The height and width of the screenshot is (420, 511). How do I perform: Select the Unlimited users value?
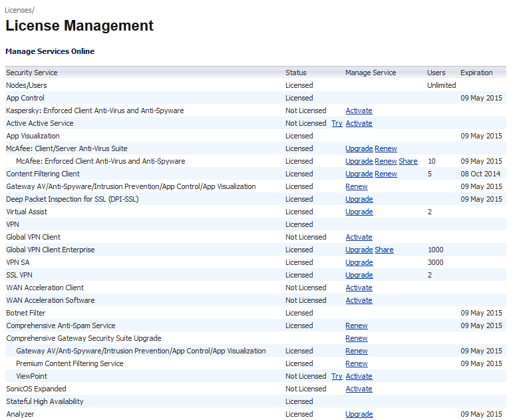442,85
